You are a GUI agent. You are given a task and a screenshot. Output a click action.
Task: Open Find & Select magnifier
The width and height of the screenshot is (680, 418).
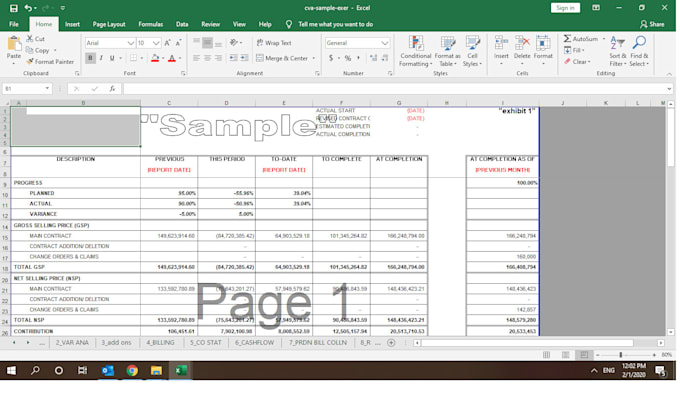(x=639, y=51)
